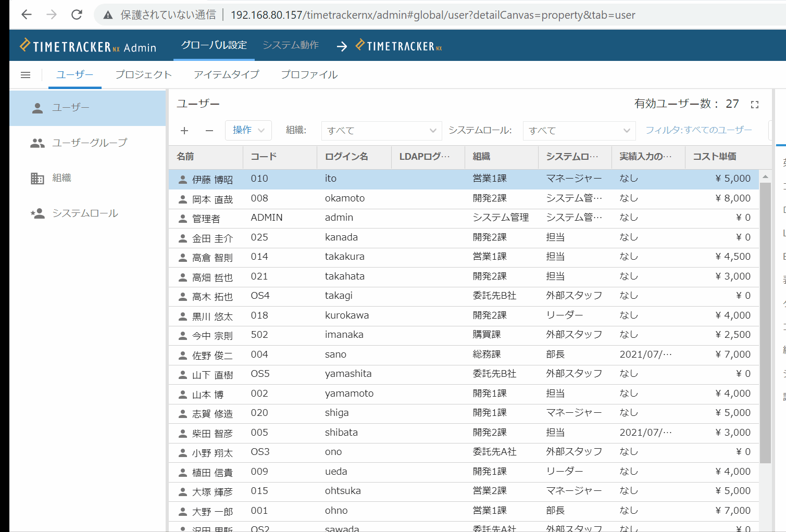The image size is (786, 532).
Task: Select the 岡本 直哉 user row
Action: click(213, 199)
